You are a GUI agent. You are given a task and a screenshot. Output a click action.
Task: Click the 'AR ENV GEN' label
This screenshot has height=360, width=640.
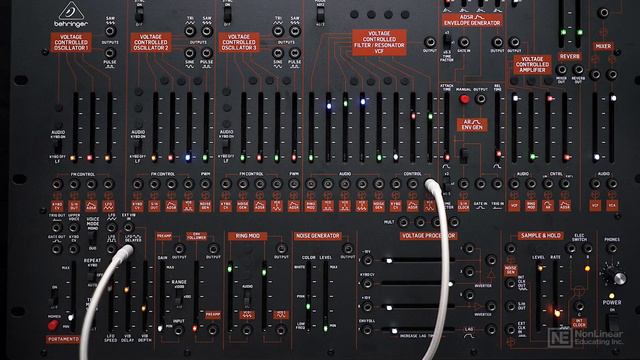[472, 125]
